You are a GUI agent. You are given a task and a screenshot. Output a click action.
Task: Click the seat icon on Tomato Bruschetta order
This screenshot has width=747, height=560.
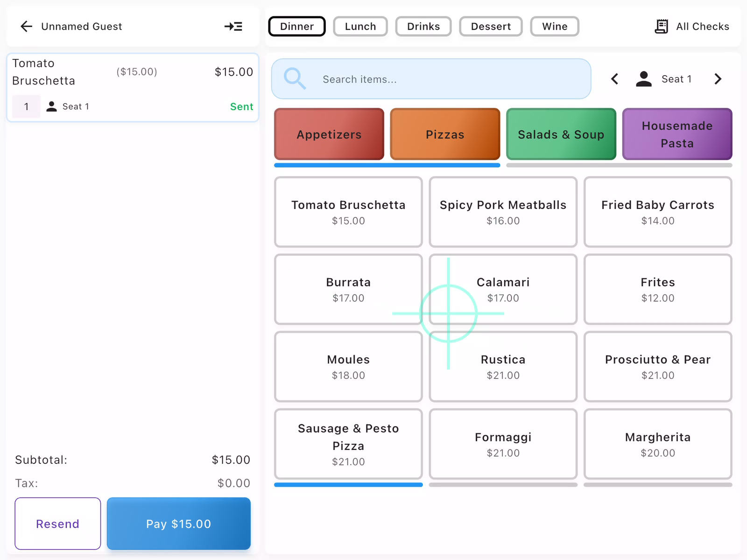[52, 107]
